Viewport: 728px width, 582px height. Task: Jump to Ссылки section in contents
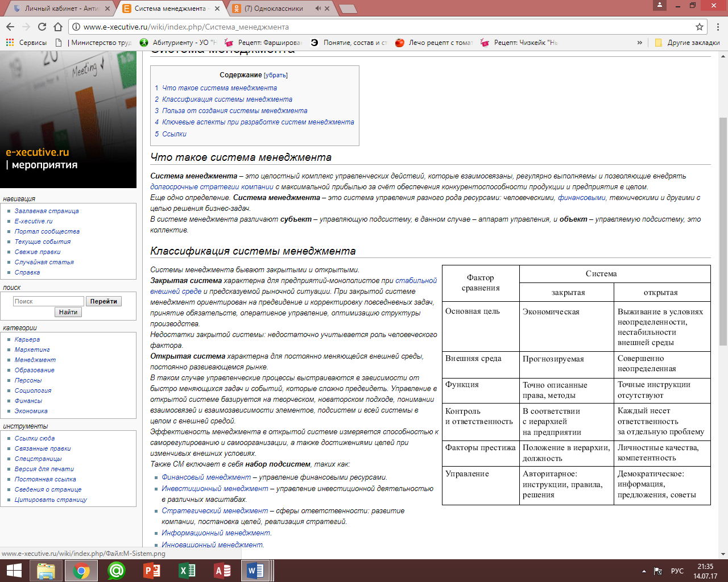pos(174,134)
